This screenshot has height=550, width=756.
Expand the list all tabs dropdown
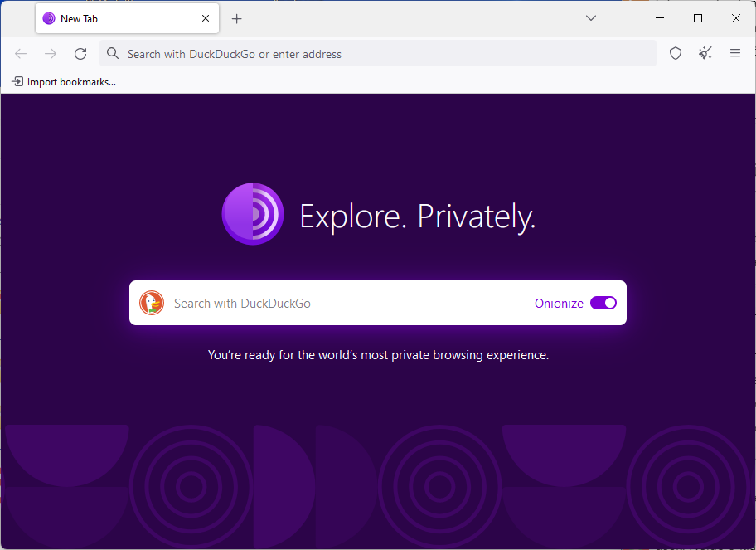tap(591, 18)
